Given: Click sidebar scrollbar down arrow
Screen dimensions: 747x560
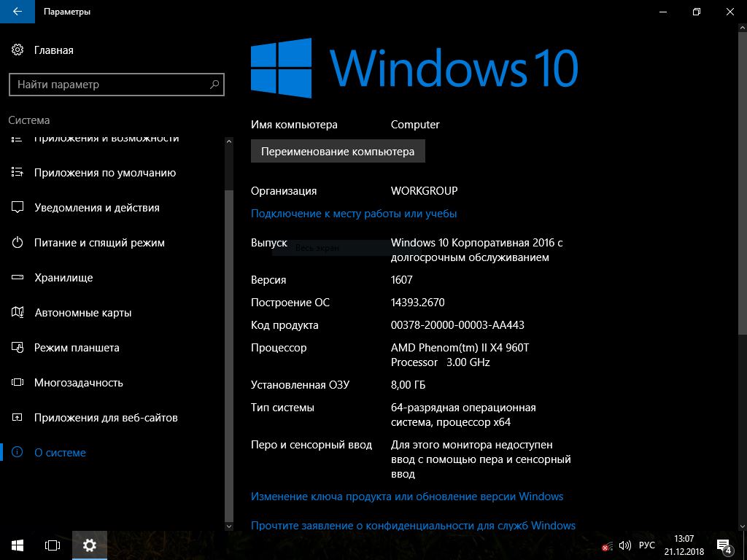Looking at the screenshot, I should pyautogui.click(x=228, y=526).
